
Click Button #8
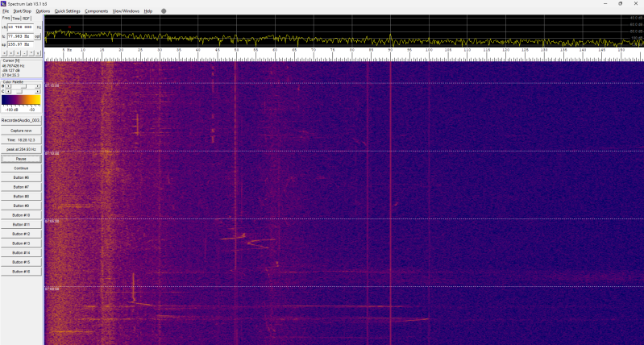pos(21,197)
